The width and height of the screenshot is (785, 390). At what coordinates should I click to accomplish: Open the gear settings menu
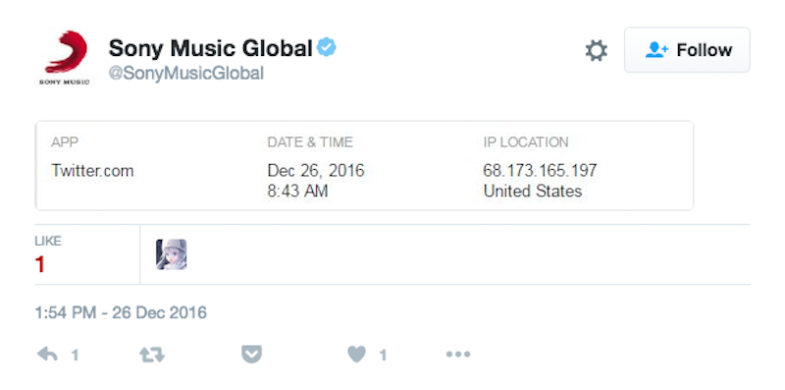tap(596, 51)
